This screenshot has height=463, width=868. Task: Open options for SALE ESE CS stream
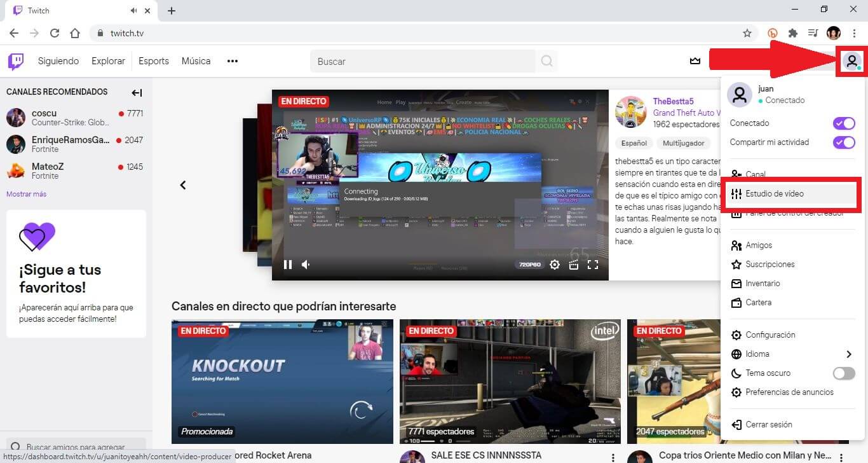613,458
